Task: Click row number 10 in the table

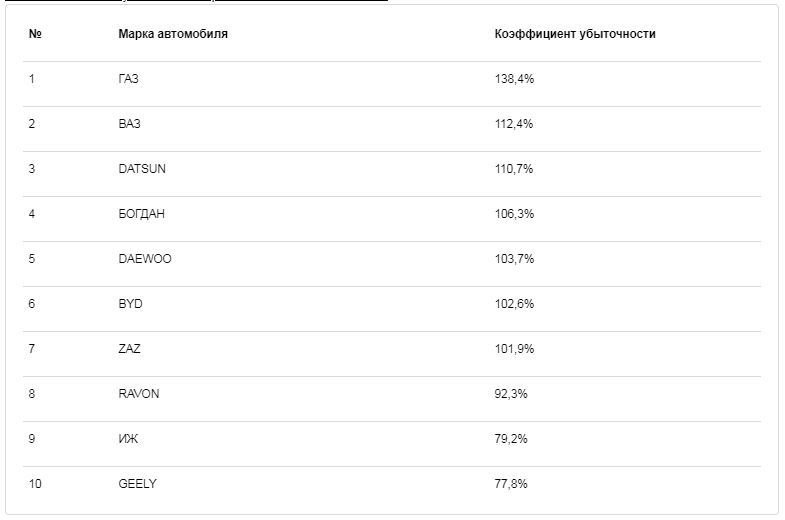Action: click(35, 484)
